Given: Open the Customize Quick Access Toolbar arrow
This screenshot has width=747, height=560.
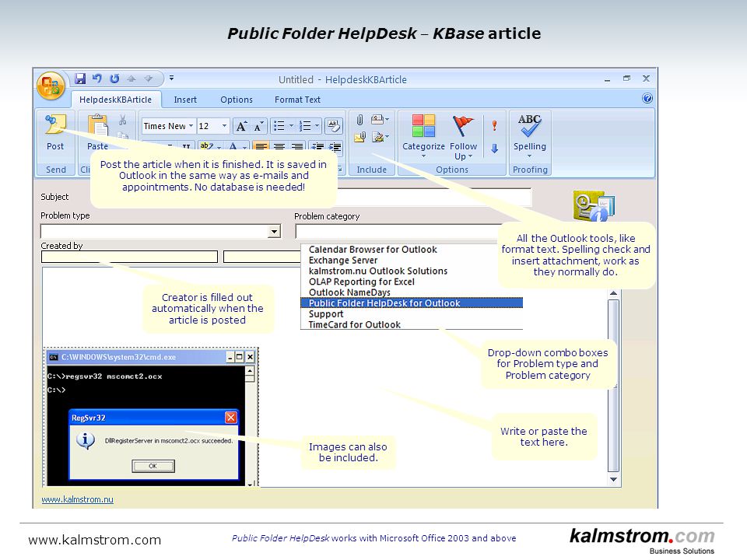Looking at the screenshot, I should coord(171,78).
